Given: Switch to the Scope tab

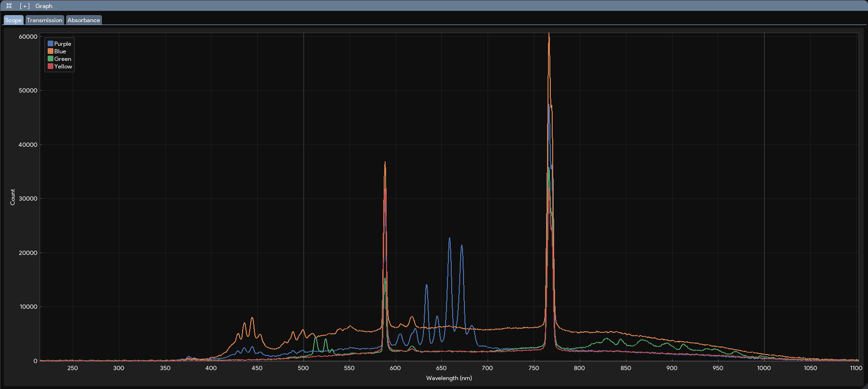Looking at the screenshot, I should [x=13, y=20].
